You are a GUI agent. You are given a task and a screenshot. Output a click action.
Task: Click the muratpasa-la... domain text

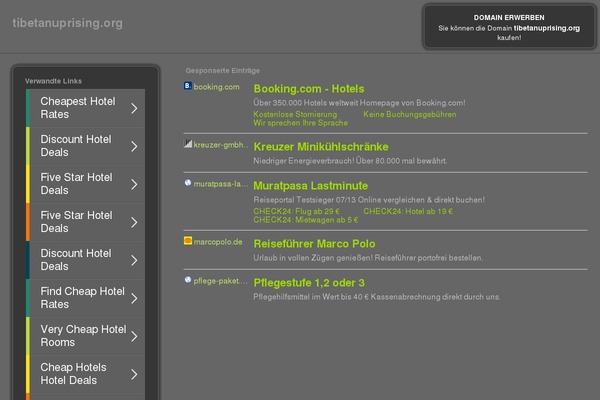coord(221,184)
